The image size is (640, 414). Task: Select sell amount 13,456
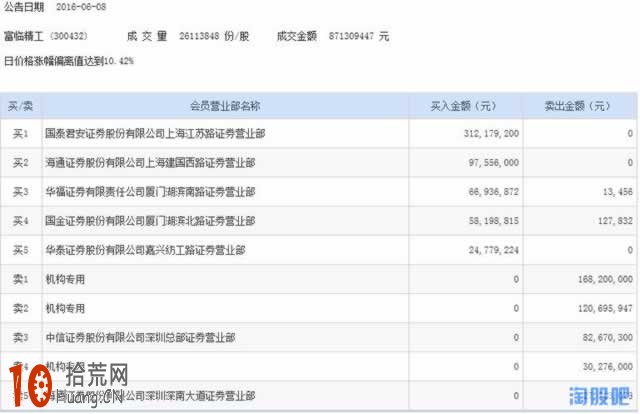pyautogui.click(x=618, y=192)
